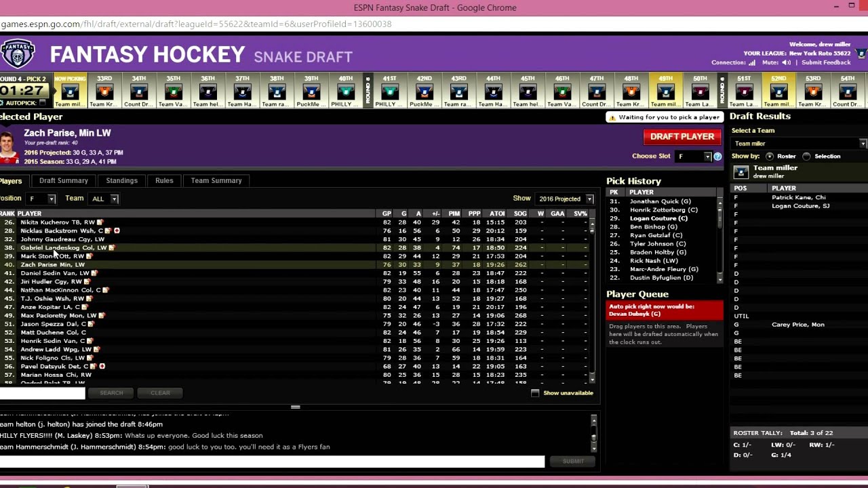The width and height of the screenshot is (868, 488).
Task: Open the Select a Team dropdown
Action: (x=799, y=144)
